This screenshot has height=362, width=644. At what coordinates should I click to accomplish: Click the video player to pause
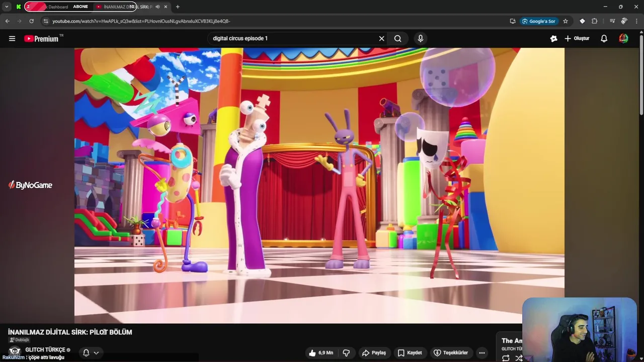pos(319,185)
